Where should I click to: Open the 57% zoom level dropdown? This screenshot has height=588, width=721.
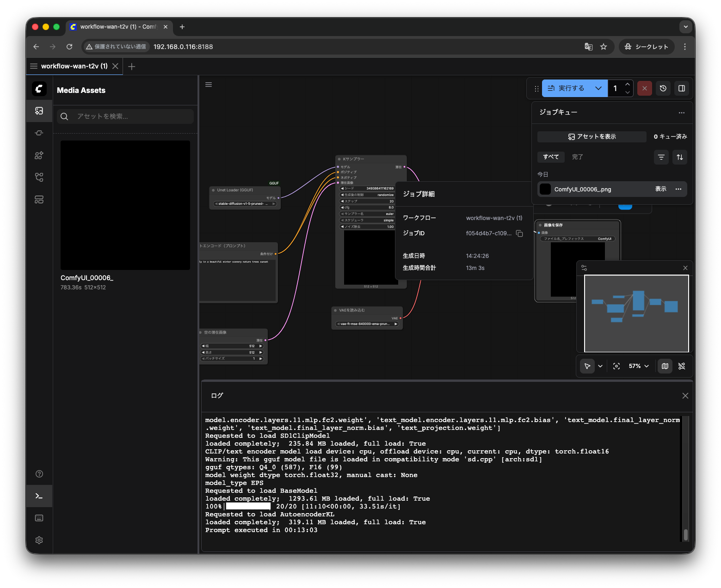coord(639,366)
